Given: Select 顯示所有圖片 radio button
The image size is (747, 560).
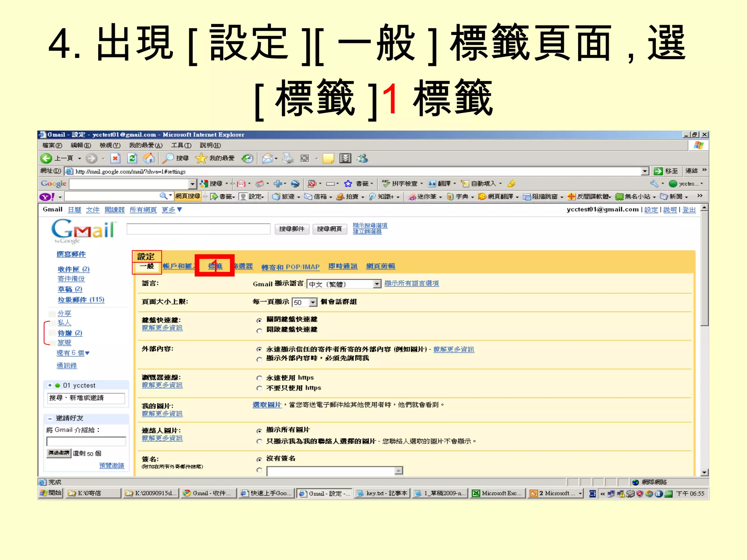Looking at the screenshot, I should (x=259, y=431).
